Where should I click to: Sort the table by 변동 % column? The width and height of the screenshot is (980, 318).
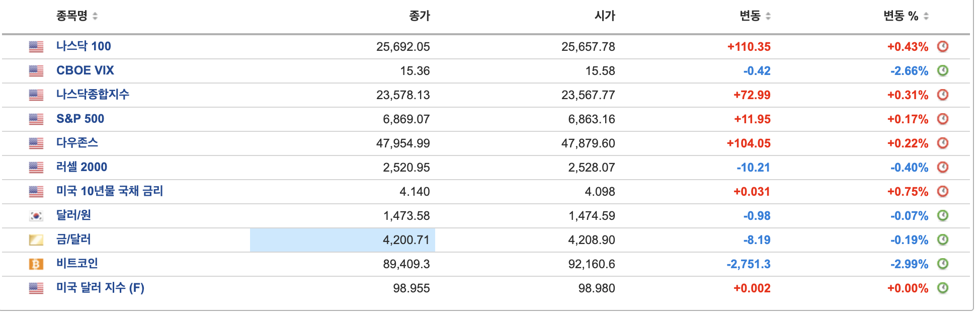tap(906, 16)
